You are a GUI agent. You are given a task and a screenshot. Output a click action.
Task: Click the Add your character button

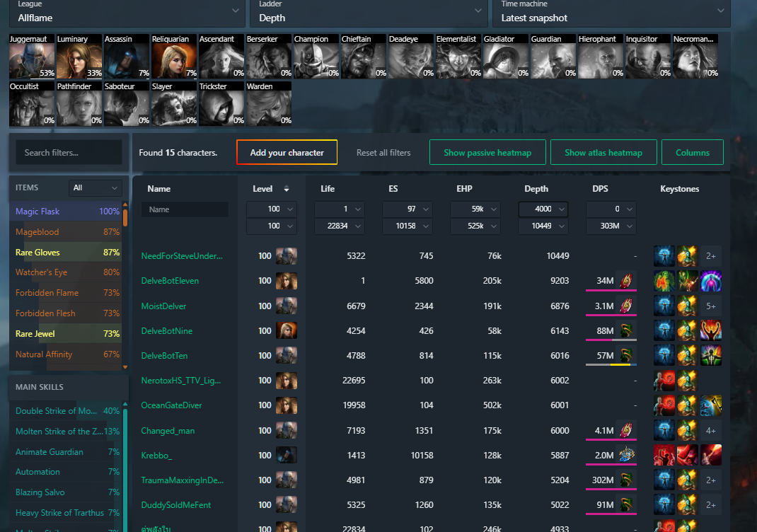(287, 152)
